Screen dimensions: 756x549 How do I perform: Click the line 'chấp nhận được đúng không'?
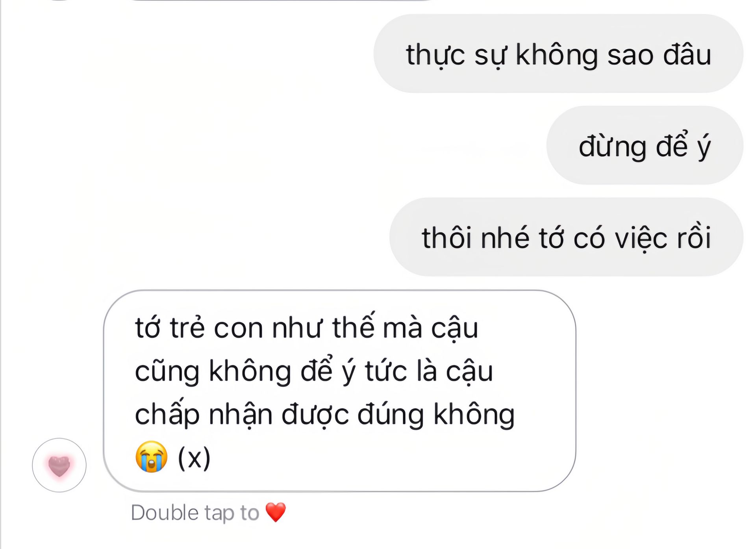pos(325,414)
